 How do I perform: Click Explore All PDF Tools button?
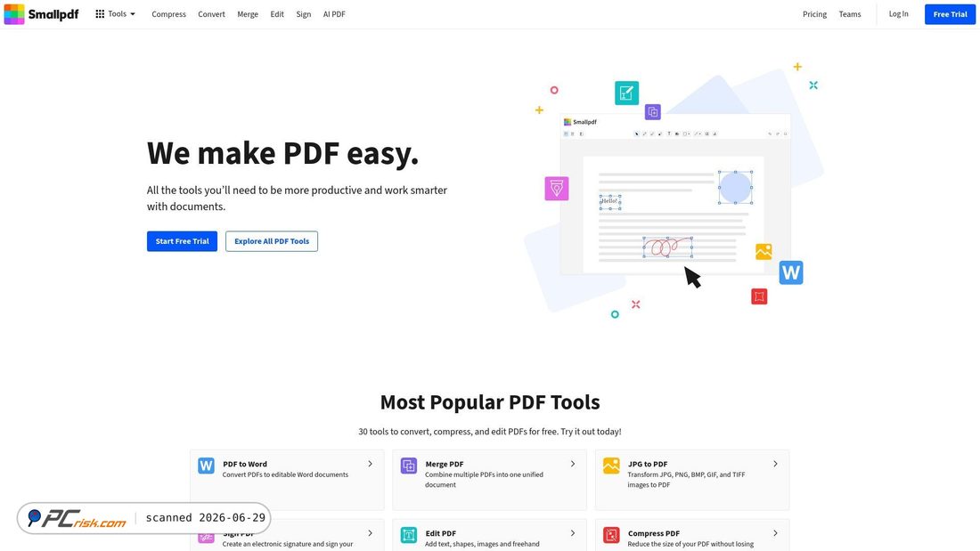coord(271,241)
